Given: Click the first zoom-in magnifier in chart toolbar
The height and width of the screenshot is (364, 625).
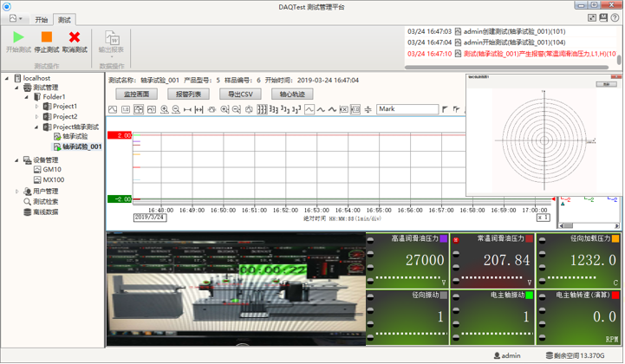Looking at the screenshot, I should click(x=164, y=109).
